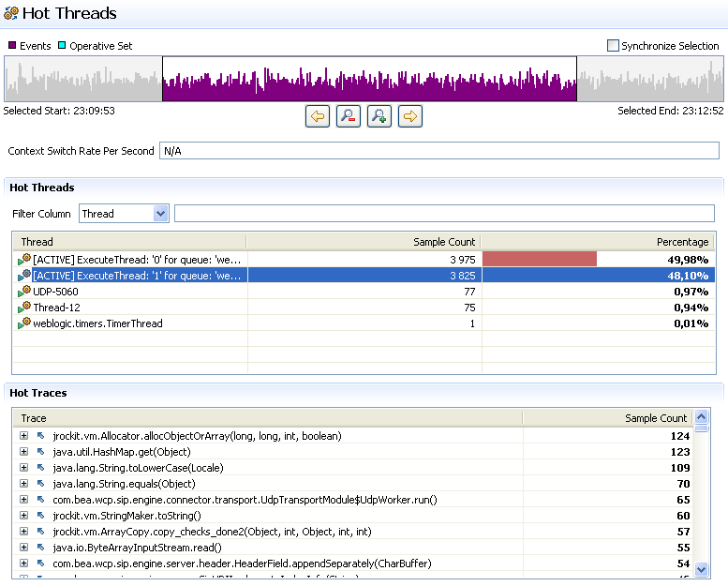Image resolution: width=728 pixels, height=586 pixels.
Task: Click arrow icon beside String.toLowerCase trace
Action: [41, 468]
